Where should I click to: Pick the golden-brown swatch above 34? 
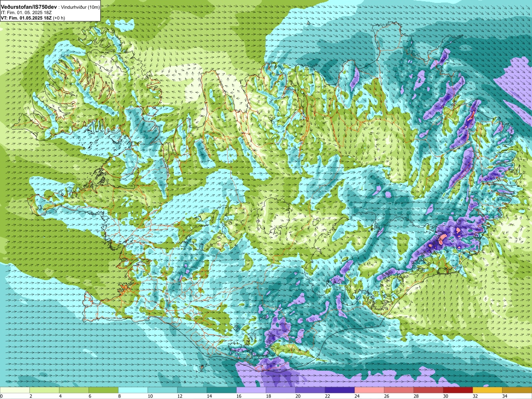(517, 390)
